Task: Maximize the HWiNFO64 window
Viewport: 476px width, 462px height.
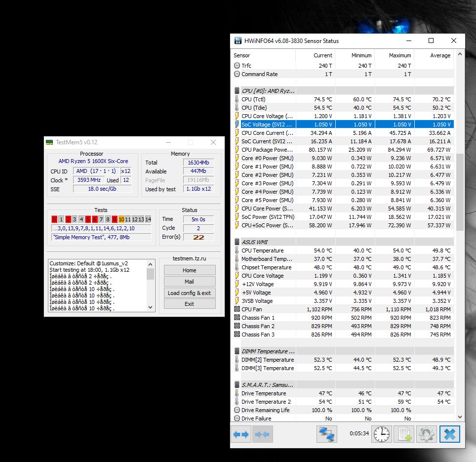Action: coord(431,41)
